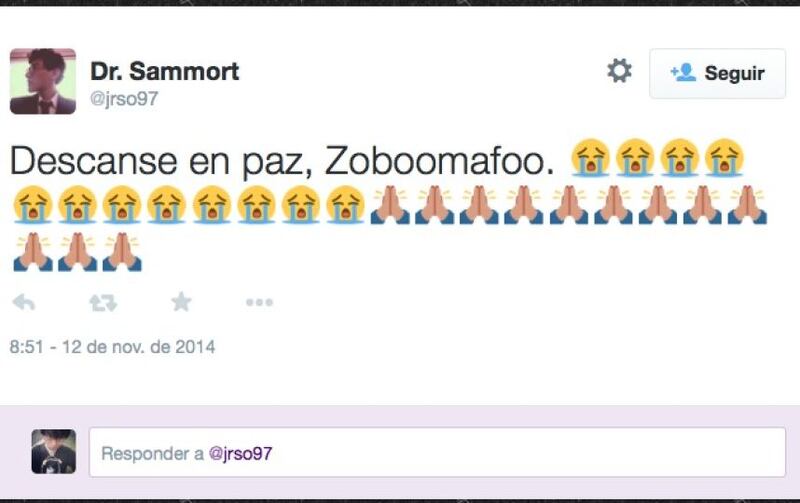
Task: Focus the Responder a reply field
Action: coord(437,452)
